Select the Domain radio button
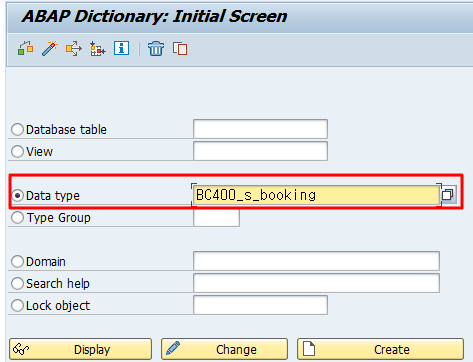This screenshot has width=473, height=362. pyautogui.click(x=17, y=261)
